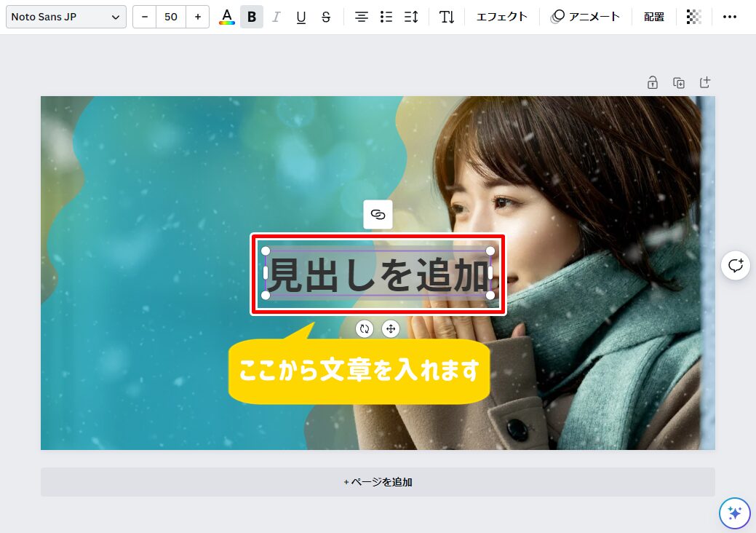Toggle bold formatting
756x533 pixels.
(x=252, y=17)
